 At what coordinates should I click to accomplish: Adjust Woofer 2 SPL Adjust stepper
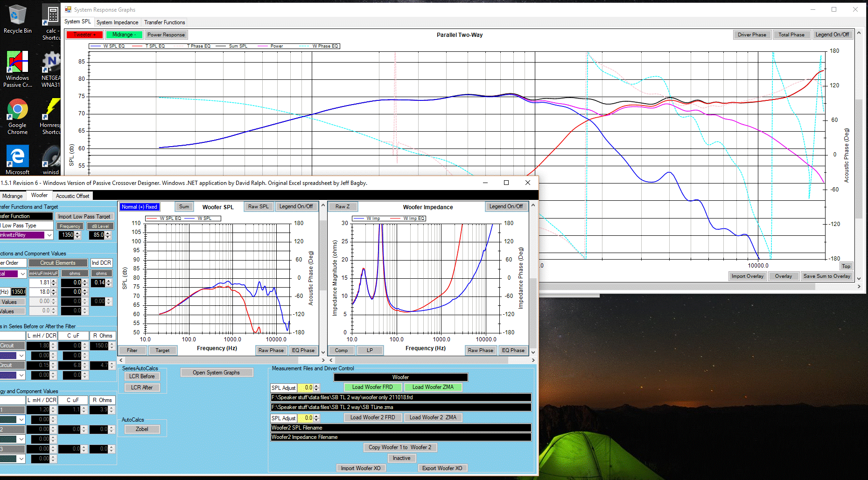click(316, 418)
